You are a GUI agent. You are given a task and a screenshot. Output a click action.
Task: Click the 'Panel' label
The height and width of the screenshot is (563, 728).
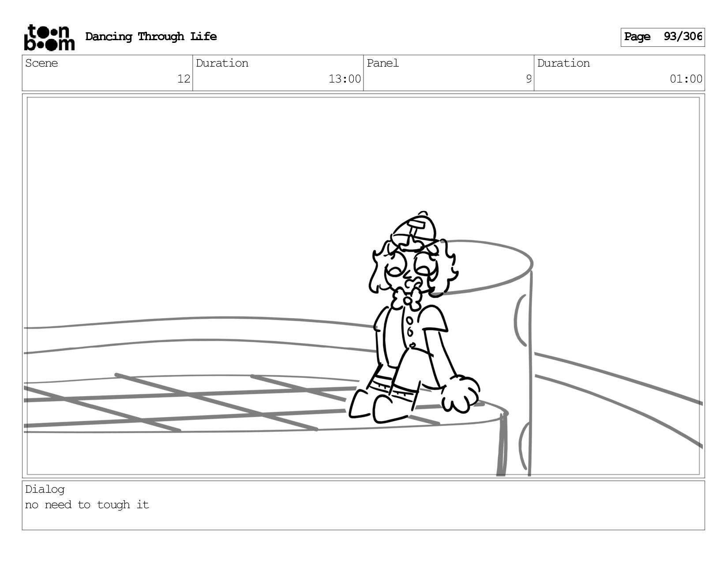pyautogui.click(x=383, y=63)
